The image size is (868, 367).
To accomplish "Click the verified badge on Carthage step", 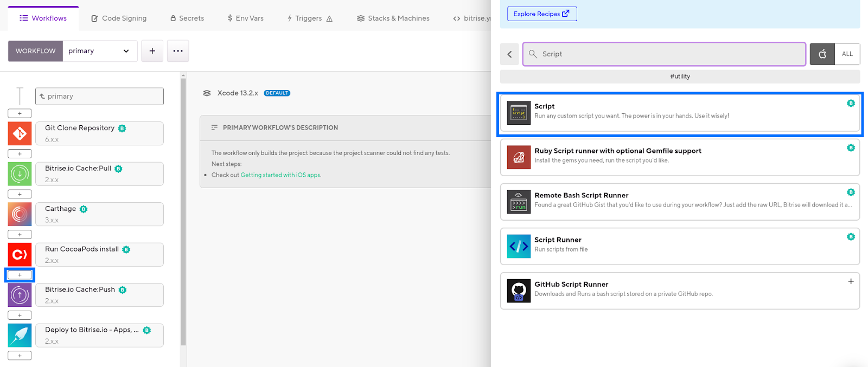I will [84, 209].
